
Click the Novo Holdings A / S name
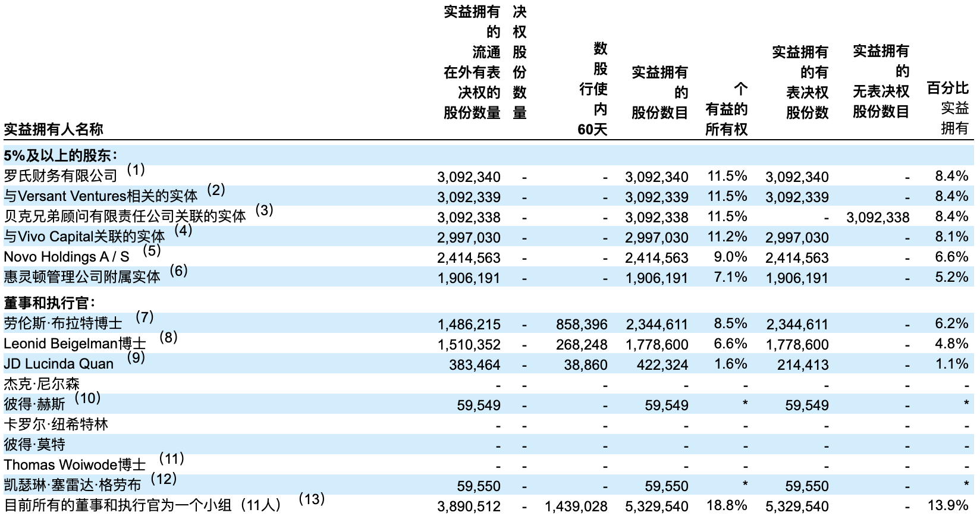click(x=67, y=257)
